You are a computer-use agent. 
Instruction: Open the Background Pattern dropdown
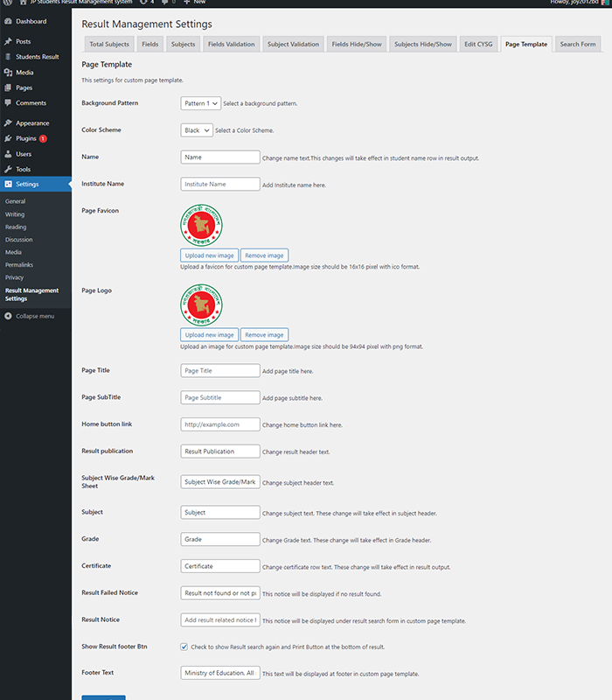pos(201,103)
